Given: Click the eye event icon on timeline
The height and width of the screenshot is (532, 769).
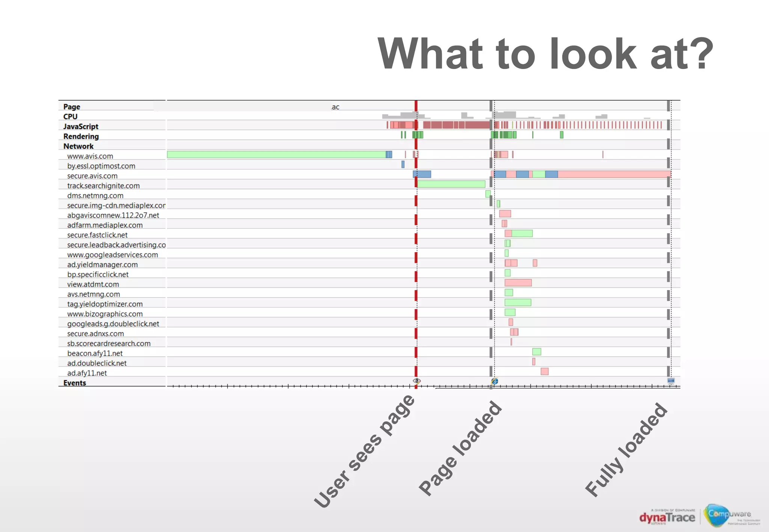Looking at the screenshot, I should click(x=416, y=381).
